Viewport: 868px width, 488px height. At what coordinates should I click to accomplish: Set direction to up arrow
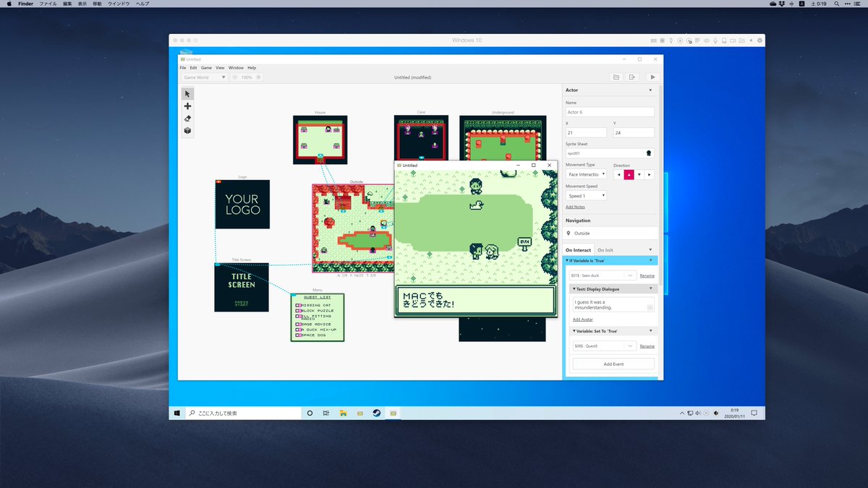click(629, 174)
